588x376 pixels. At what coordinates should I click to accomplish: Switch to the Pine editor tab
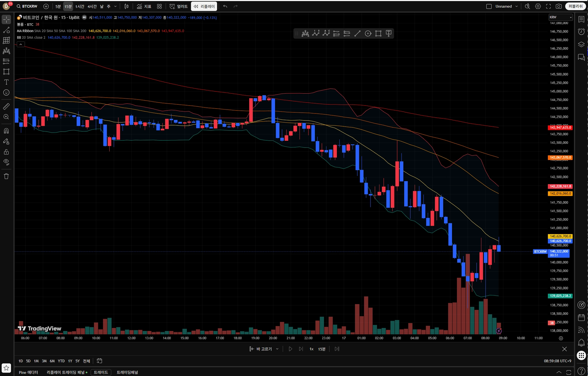click(28, 372)
